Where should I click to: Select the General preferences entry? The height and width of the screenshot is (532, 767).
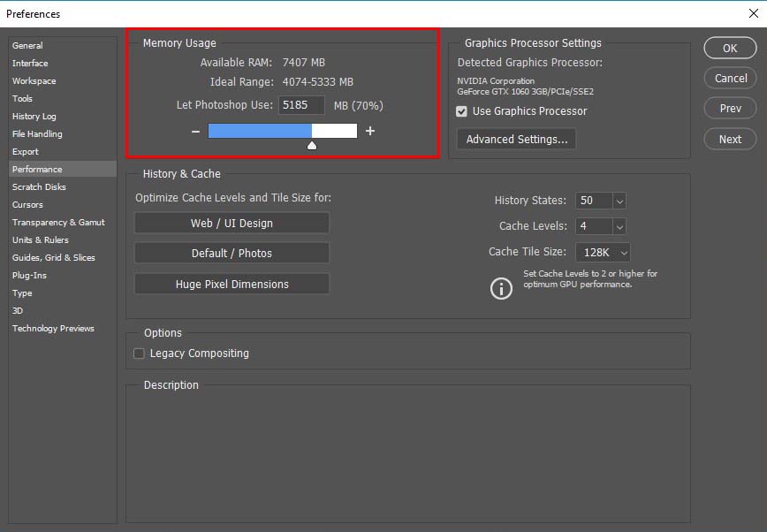27,45
